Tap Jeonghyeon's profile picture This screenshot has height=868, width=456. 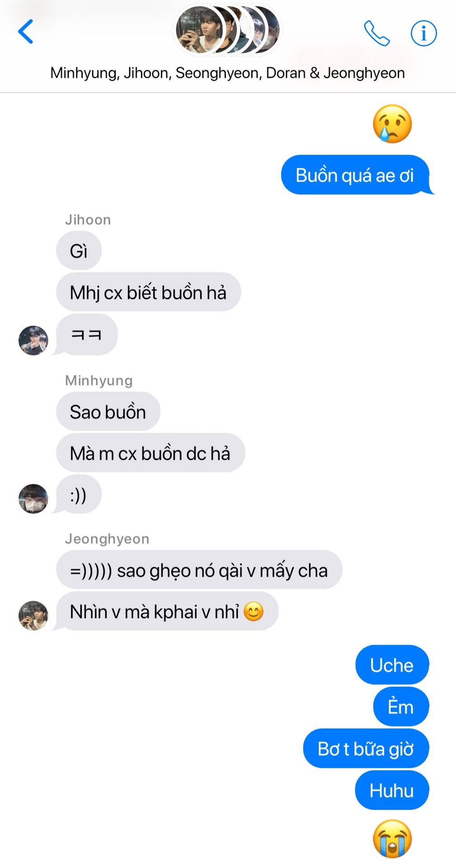[x=33, y=615]
